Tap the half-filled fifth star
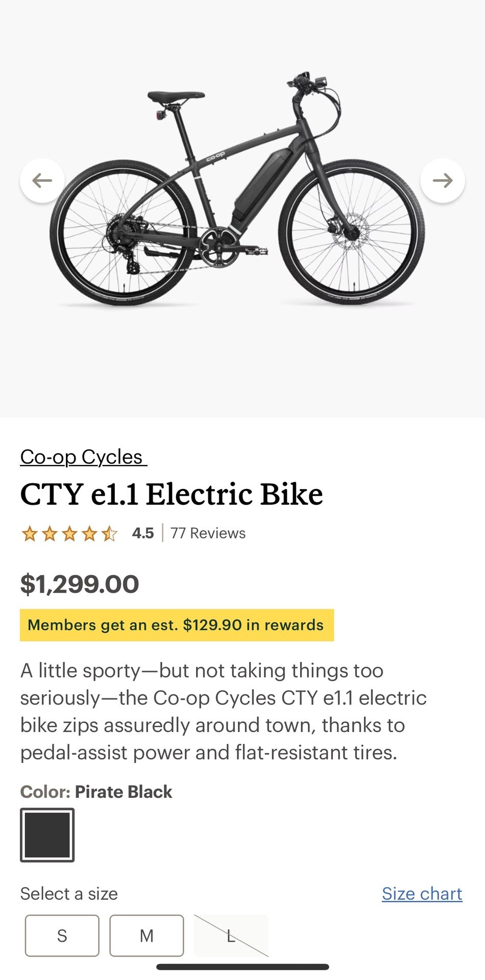Image resolution: width=485 pixels, height=980 pixels. pos(109,534)
